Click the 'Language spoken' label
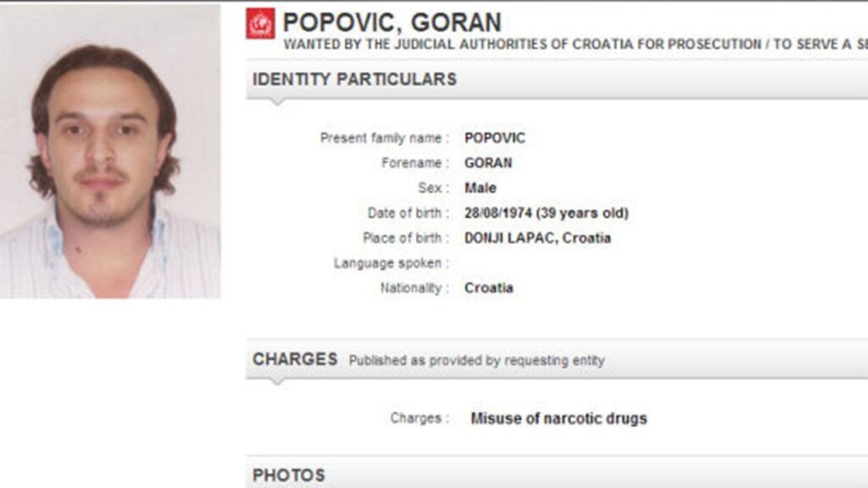 click(x=391, y=263)
